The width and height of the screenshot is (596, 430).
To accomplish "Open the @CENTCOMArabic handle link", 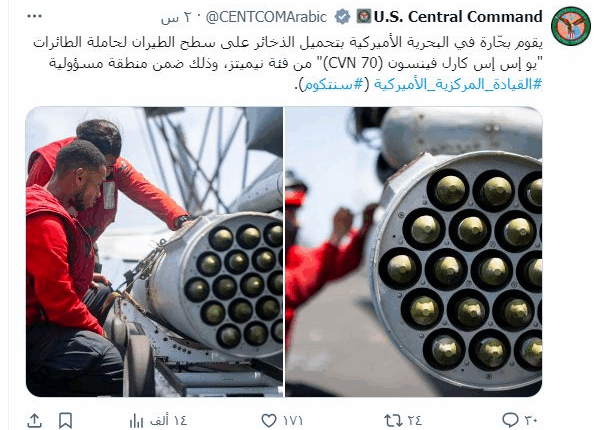I will pyautogui.click(x=266, y=17).
